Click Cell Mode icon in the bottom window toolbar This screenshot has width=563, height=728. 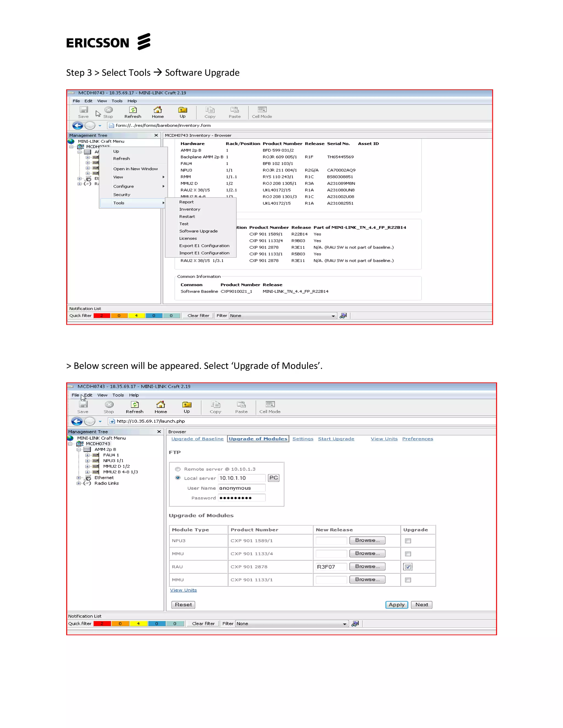coord(270,404)
